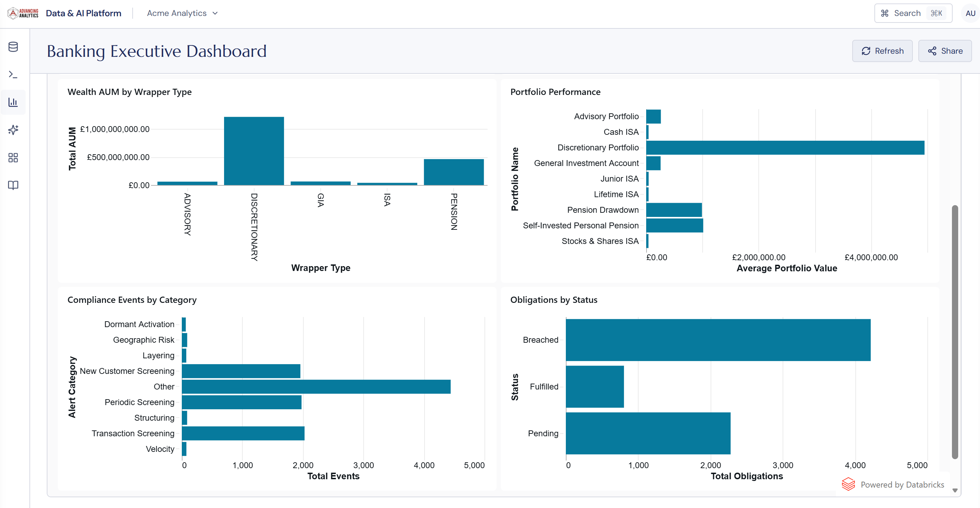This screenshot has height=508, width=980.
Task: Click the scrollbar down arrow
Action: tap(954, 490)
